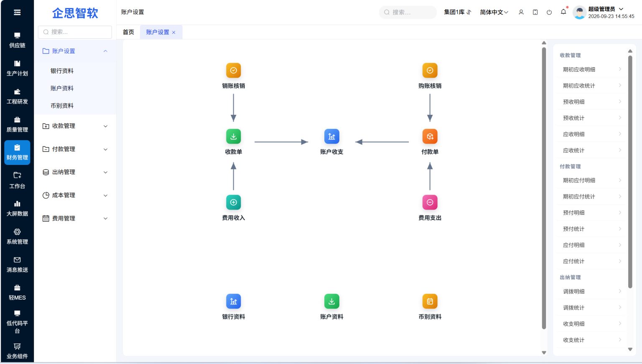Expand the 收款管理 menu group

click(75, 126)
